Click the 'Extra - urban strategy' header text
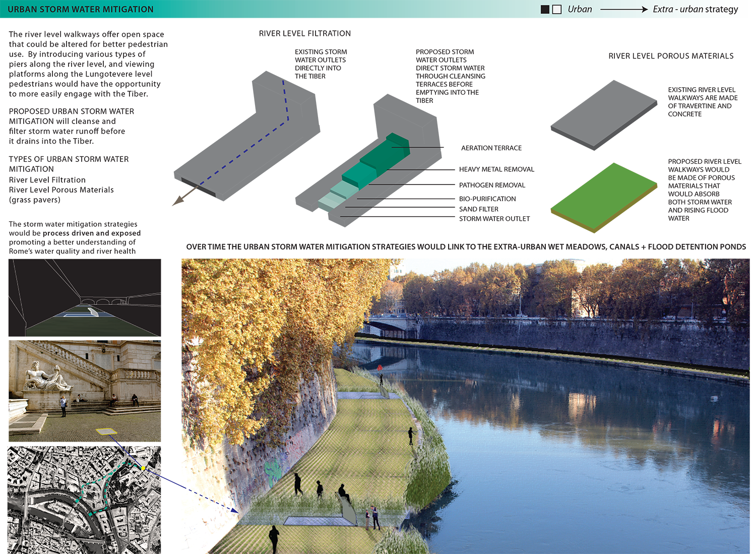The width and height of the screenshot is (756, 554). tap(696, 9)
